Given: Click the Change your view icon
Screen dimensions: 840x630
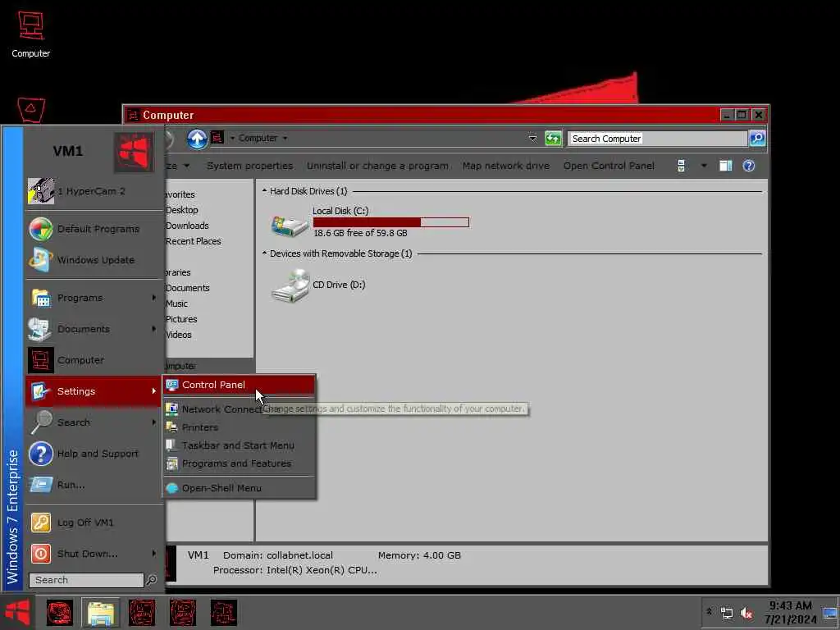Looking at the screenshot, I should (x=681, y=166).
